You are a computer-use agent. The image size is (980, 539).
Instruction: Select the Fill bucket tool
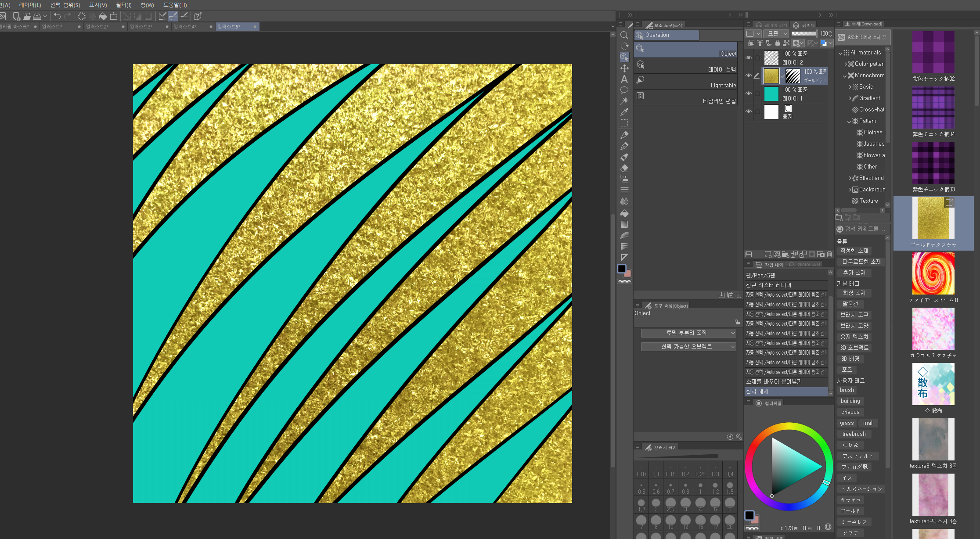624,213
